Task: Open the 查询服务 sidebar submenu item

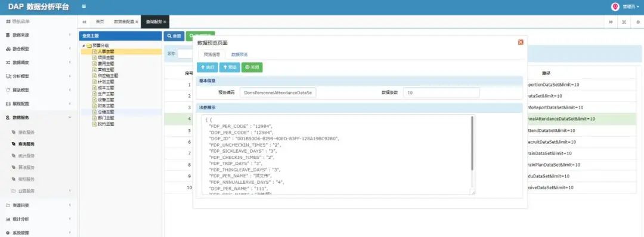Action: click(x=26, y=144)
